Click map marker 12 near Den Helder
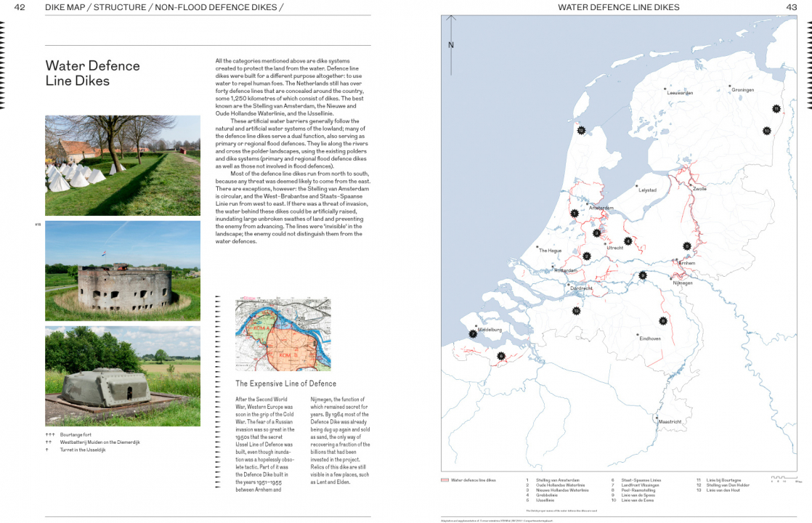The width and height of the screenshot is (812, 523). pos(581,131)
